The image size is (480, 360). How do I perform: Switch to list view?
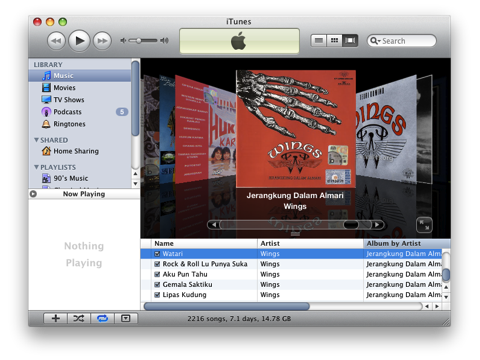click(x=319, y=41)
